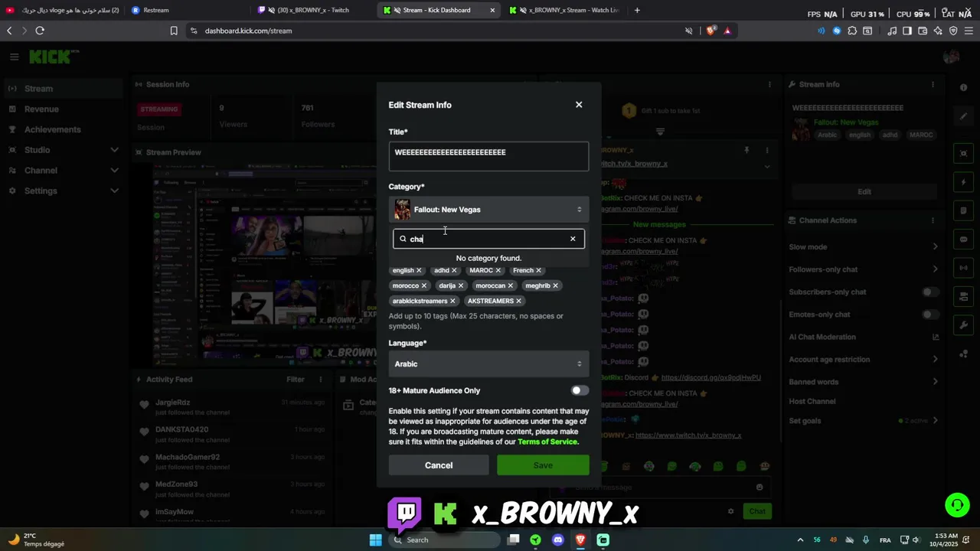Open the Language dropdown set to Arabic
The height and width of the screenshot is (551, 980).
(x=488, y=364)
